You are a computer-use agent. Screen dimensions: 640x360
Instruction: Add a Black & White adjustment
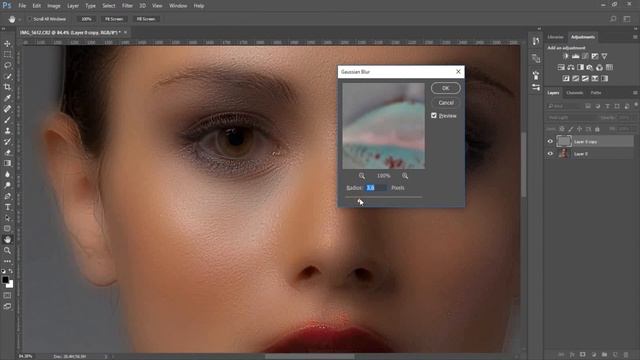pyautogui.click(x=580, y=67)
